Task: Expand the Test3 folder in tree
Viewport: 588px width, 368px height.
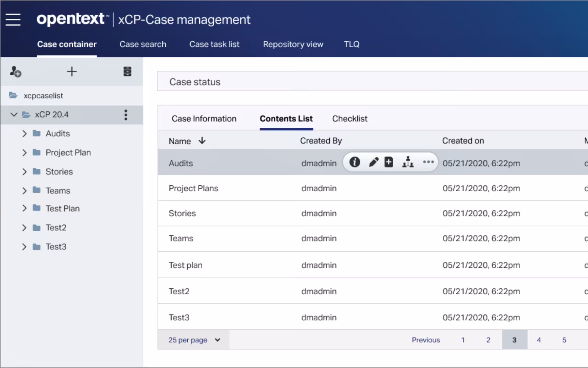Action: [x=24, y=247]
